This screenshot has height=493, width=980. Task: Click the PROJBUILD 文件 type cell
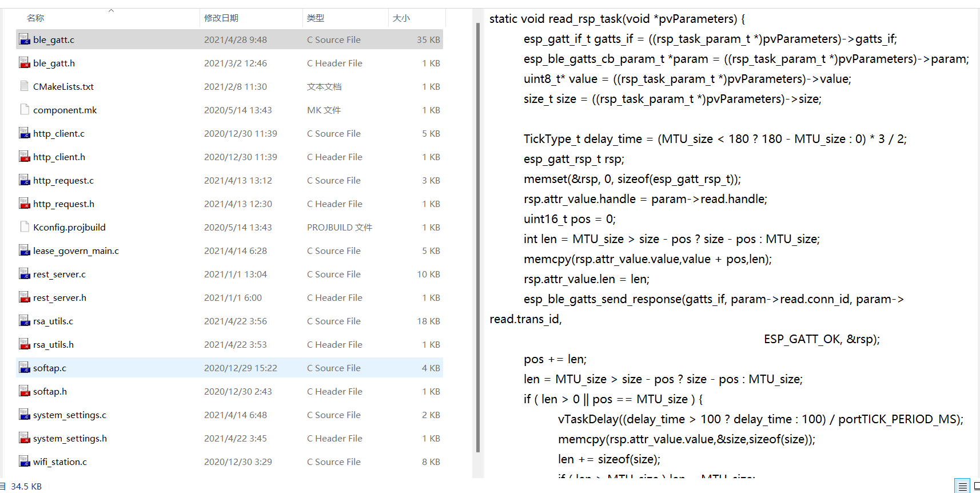340,227
